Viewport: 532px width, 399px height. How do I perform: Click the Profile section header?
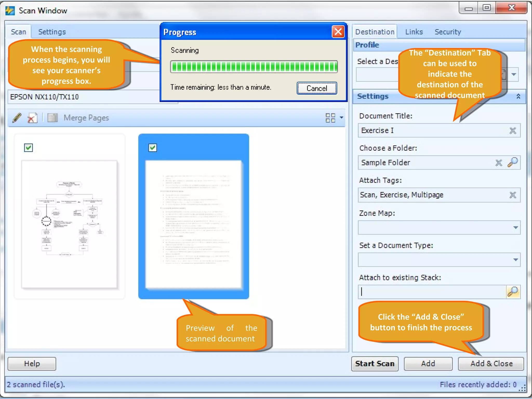pos(439,45)
